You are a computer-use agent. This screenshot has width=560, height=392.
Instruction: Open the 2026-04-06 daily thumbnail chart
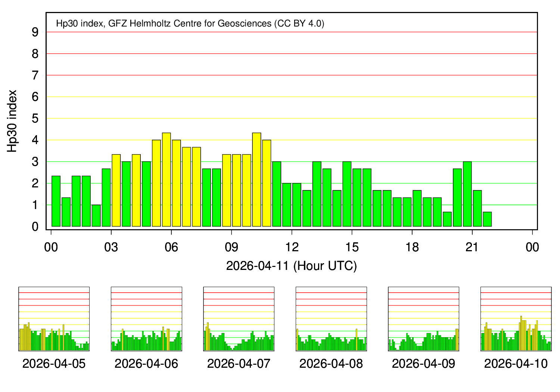coord(146,319)
